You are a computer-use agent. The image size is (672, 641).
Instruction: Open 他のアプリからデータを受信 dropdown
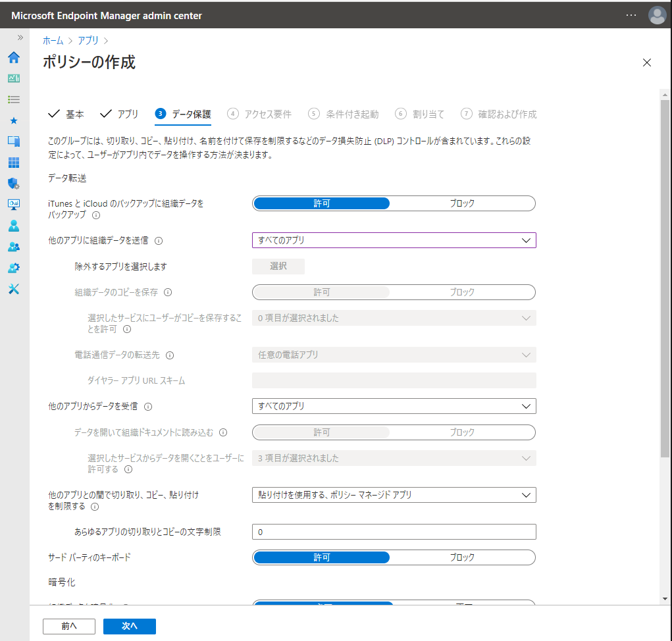pyautogui.click(x=394, y=406)
